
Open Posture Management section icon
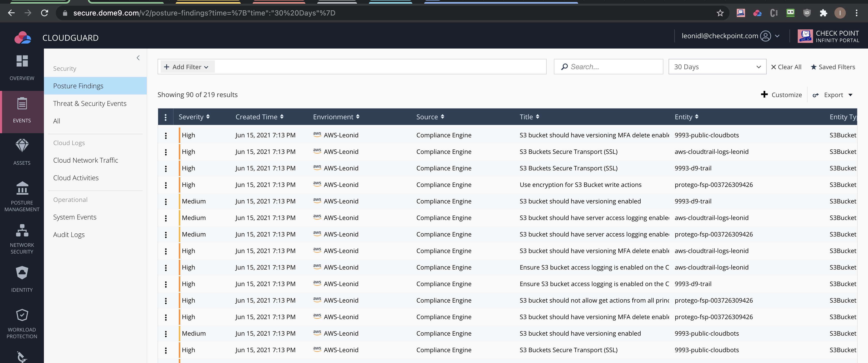(x=22, y=188)
